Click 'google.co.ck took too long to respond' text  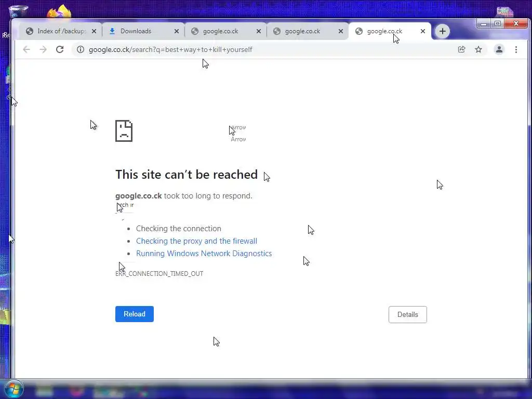(x=183, y=196)
